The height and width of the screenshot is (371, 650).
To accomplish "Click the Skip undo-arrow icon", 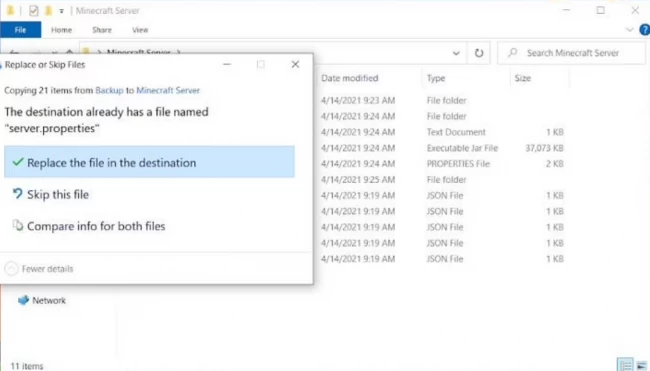I will (17, 194).
